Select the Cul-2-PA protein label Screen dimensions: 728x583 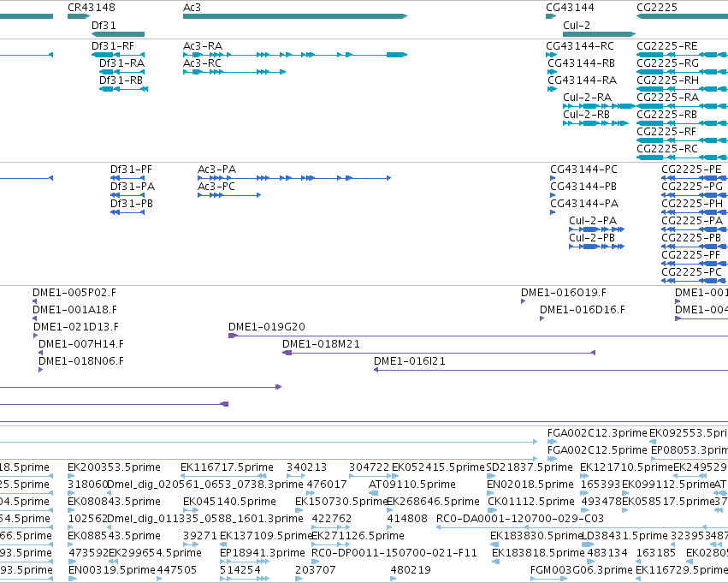593,221
